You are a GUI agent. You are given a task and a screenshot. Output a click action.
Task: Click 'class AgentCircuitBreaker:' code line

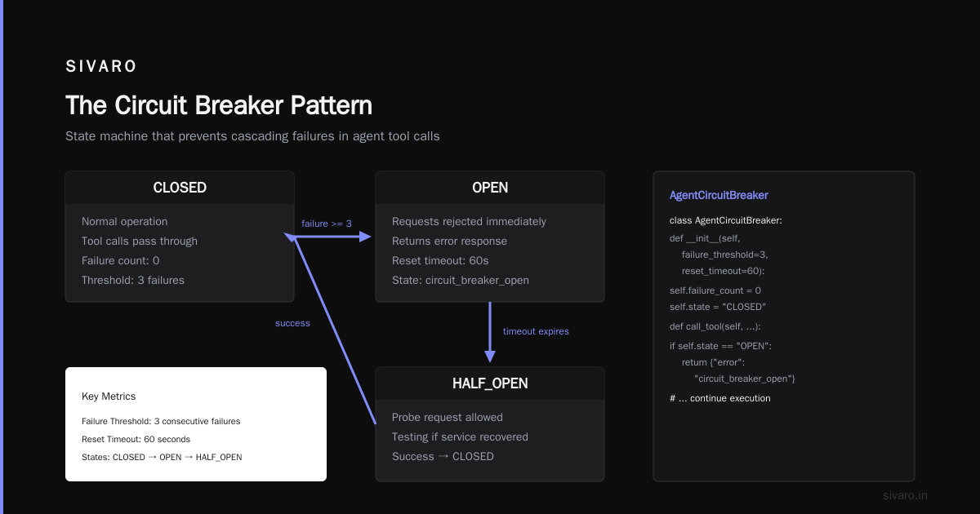[727, 220]
